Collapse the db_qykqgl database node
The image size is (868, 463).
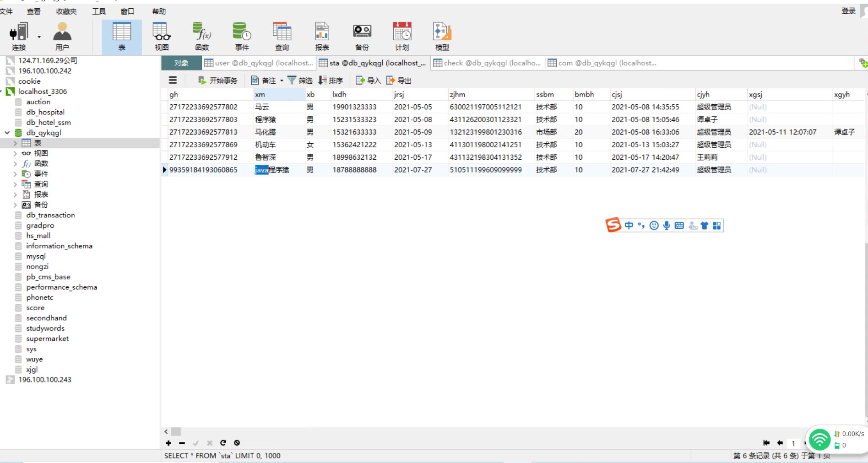(7, 133)
